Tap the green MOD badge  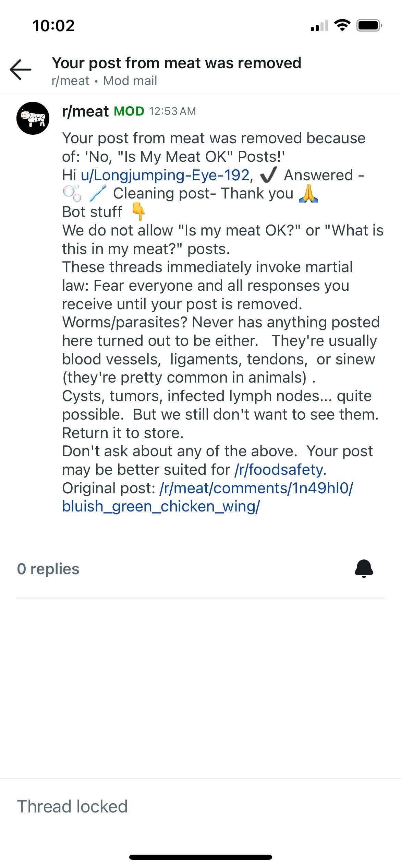[129, 111]
